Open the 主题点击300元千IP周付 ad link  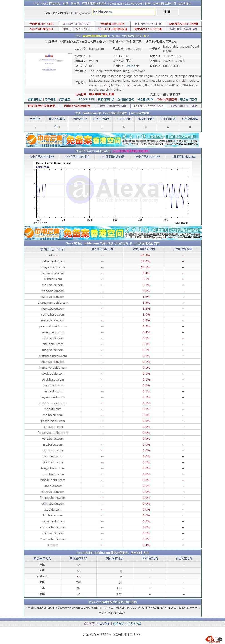tap(113, 106)
